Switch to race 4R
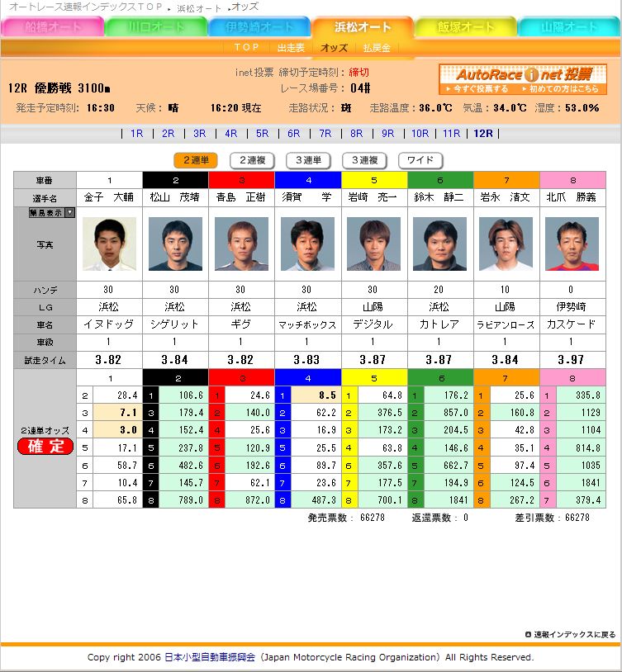 coord(230,133)
